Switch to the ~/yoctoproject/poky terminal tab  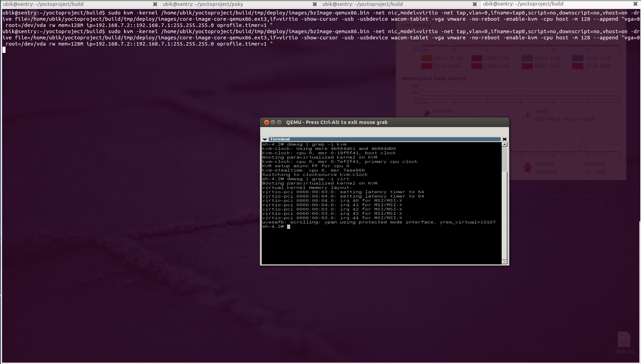203,4
